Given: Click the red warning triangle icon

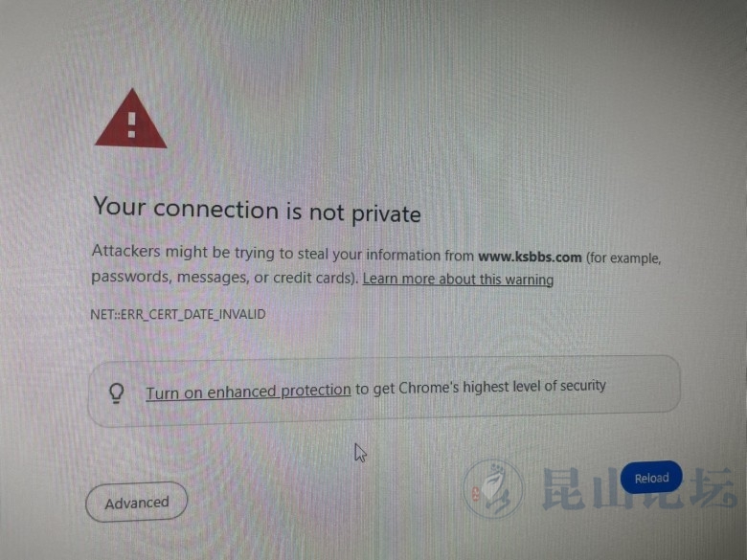Looking at the screenshot, I should coord(131,119).
